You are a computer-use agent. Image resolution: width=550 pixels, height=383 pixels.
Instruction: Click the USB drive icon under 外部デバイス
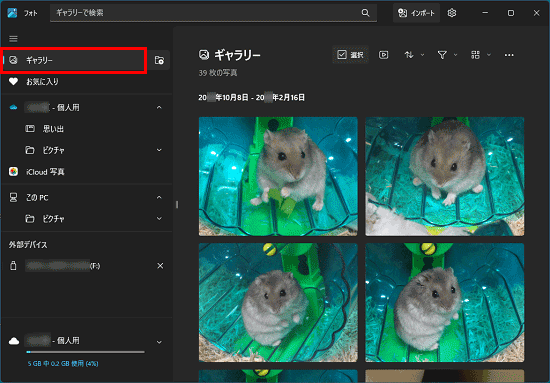tap(13, 266)
